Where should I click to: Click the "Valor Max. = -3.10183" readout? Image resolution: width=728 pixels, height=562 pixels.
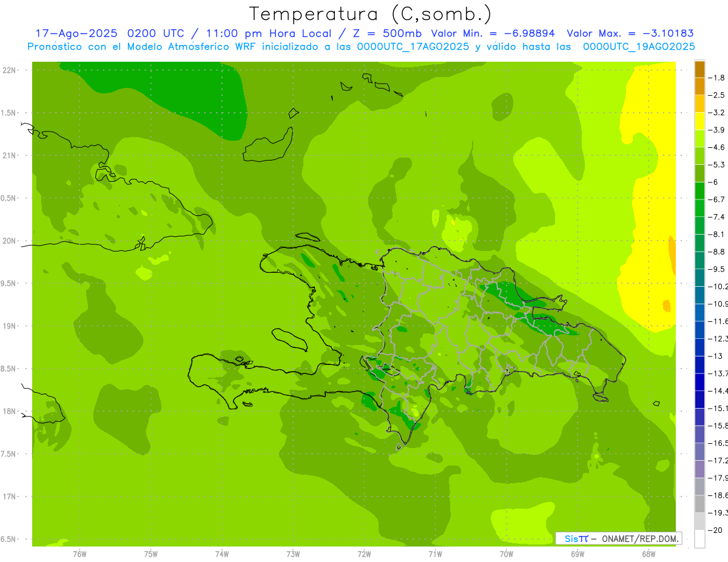(630, 33)
